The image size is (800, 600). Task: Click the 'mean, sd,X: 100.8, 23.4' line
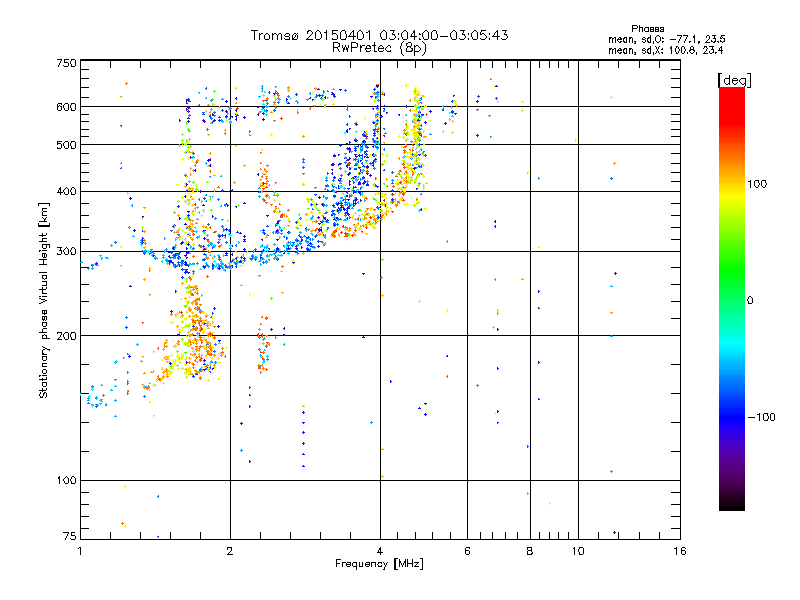click(665, 50)
